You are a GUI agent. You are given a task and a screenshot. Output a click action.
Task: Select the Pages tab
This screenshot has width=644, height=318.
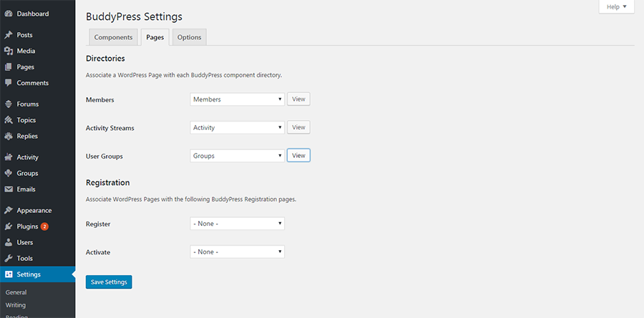click(155, 37)
